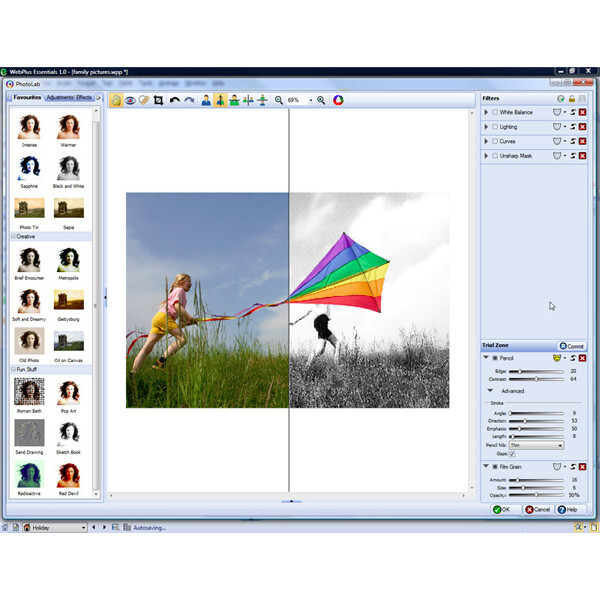Click the add filter icon in Filters header
Image resolution: width=600 pixels, height=600 pixels.
[561, 99]
